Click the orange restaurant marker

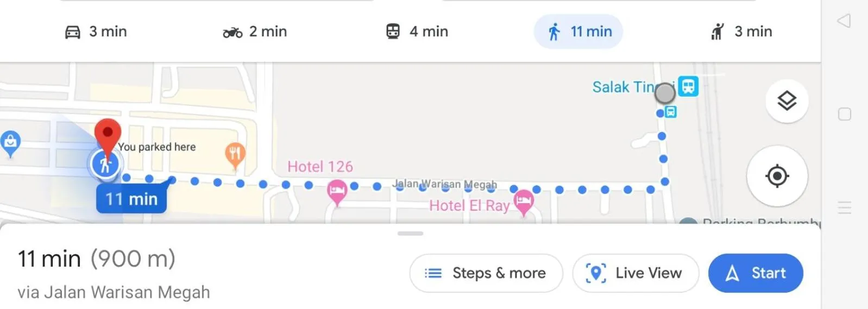point(235,154)
